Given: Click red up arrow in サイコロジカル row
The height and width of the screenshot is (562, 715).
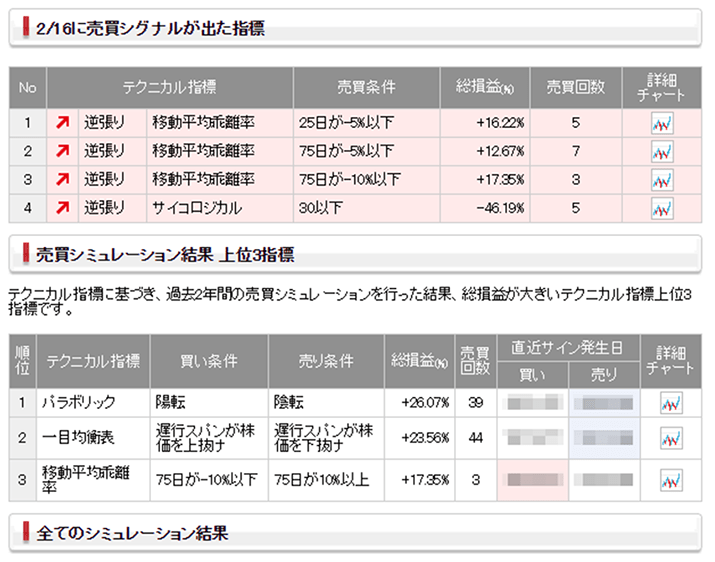Looking at the screenshot, I should tap(62, 208).
